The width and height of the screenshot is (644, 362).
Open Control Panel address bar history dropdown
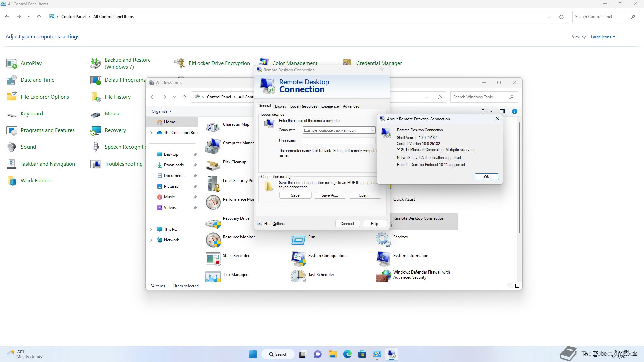point(549,17)
